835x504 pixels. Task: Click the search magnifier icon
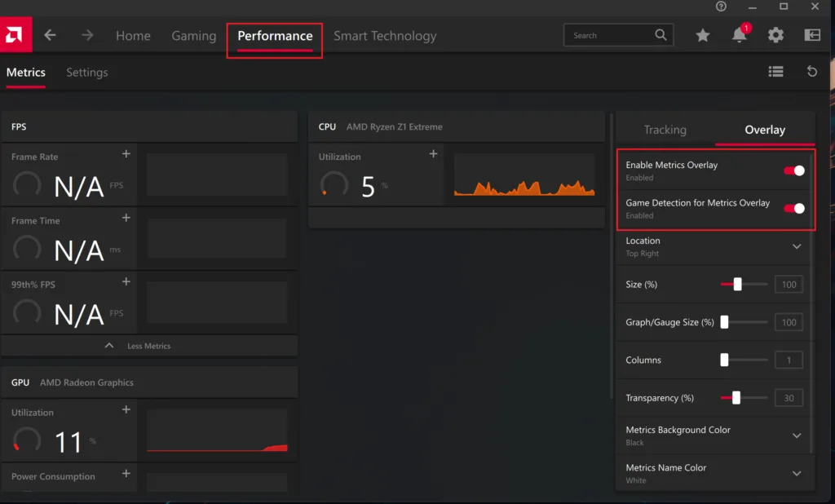(660, 35)
